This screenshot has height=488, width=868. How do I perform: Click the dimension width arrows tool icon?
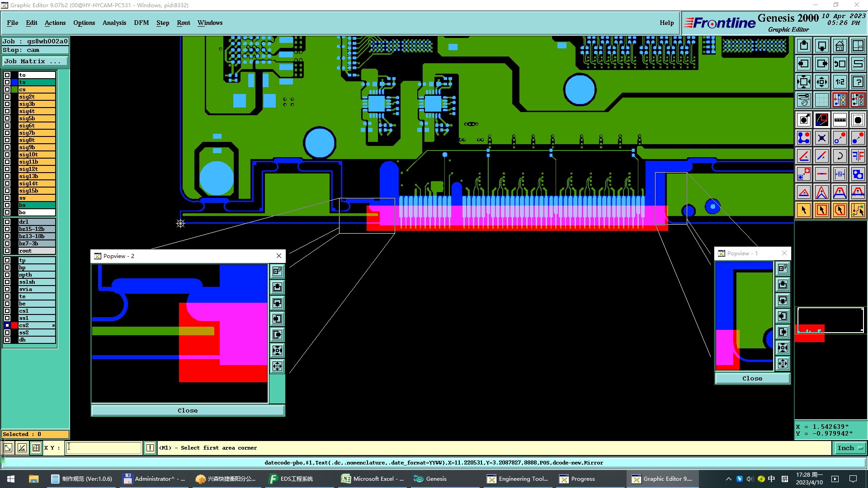tap(840, 174)
